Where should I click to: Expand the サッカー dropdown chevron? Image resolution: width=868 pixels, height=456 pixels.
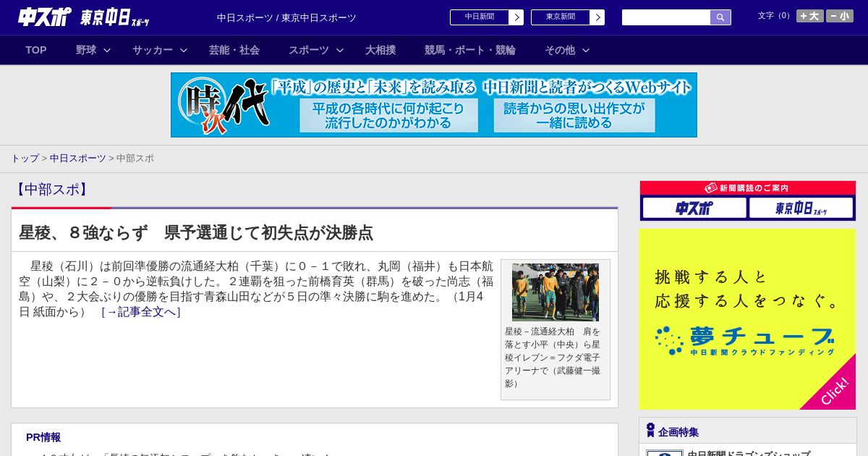[x=184, y=50]
